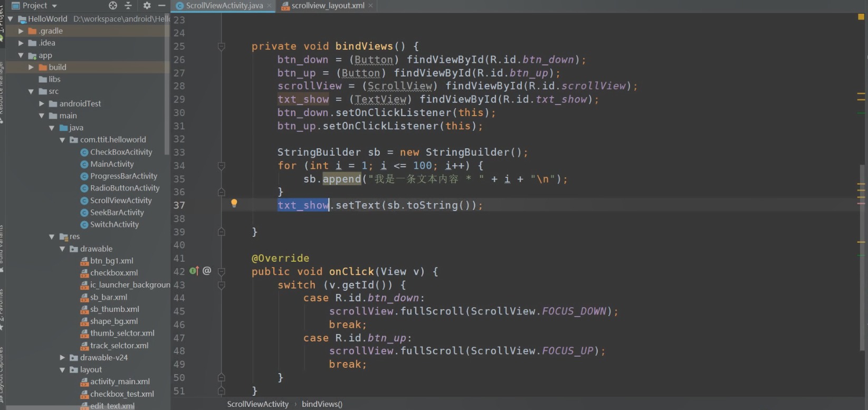Fold onClick method at line 42
The height and width of the screenshot is (410, 868).
[222, 272]
